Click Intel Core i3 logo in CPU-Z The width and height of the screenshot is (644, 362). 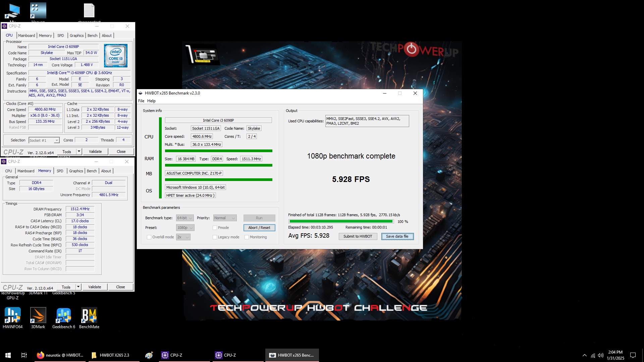click(x=116, y=56)
